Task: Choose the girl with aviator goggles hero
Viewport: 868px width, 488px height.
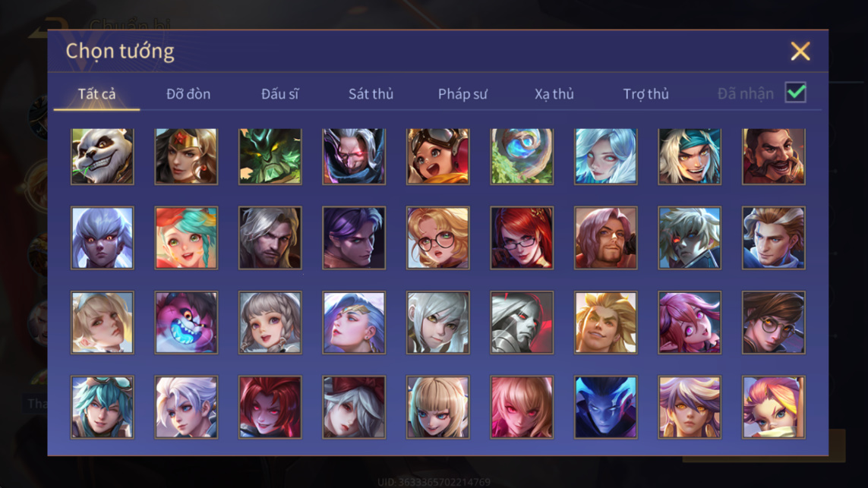Action: tap(438, 156)
